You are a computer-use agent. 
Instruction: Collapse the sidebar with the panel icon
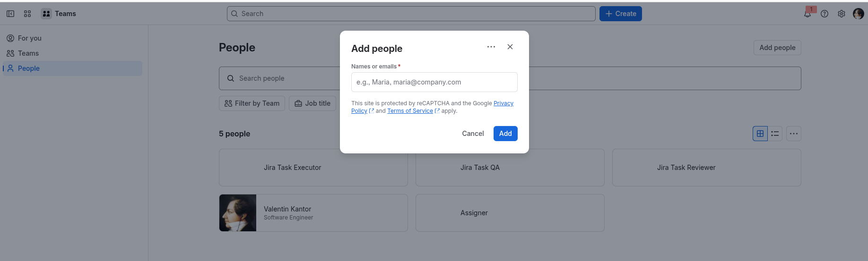coord(10,14)
